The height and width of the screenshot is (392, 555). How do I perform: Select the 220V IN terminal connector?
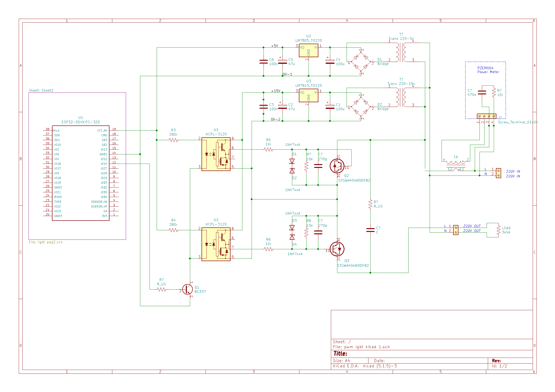click(x=499, y=173)
